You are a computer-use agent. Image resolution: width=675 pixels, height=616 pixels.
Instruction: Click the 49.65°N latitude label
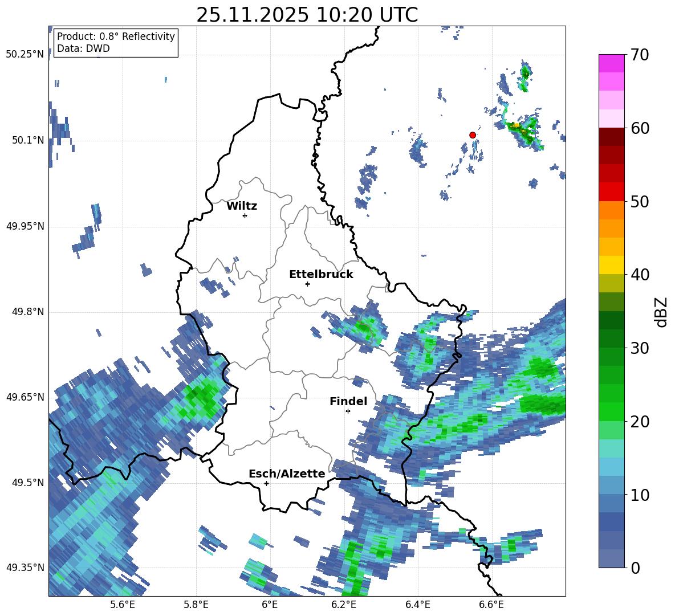click(x=25, y=397)
